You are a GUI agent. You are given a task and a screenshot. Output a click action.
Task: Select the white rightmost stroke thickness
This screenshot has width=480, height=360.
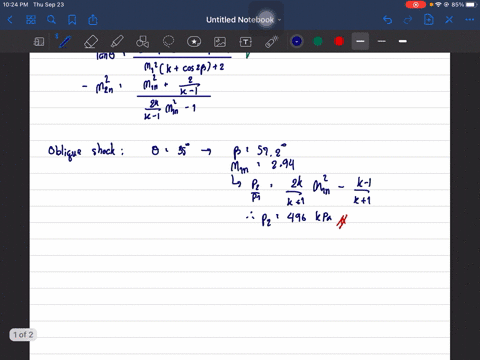pyautogui.click(x=403, y=41)
